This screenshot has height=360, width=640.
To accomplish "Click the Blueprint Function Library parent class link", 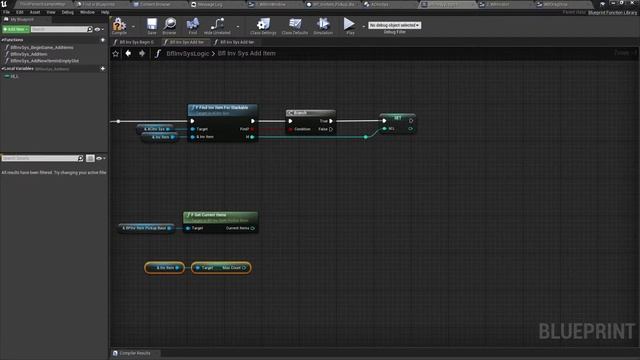I will [613, 12].
